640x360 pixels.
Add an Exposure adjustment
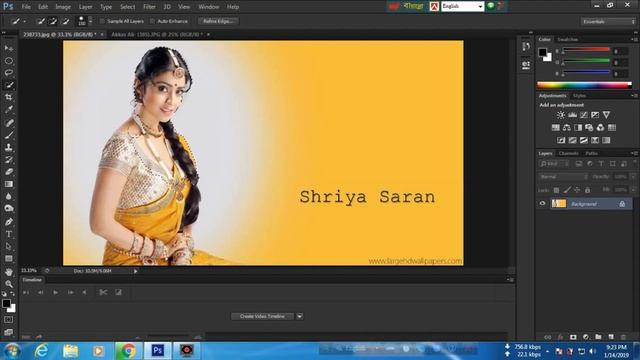[595, 115]
